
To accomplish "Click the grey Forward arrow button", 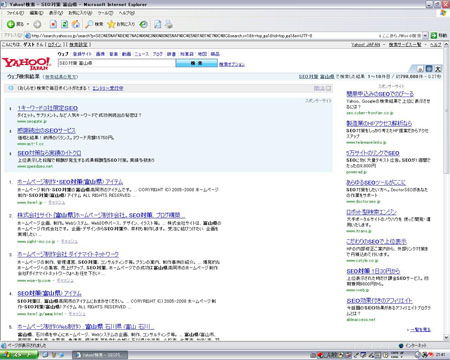I will point(37,24).
